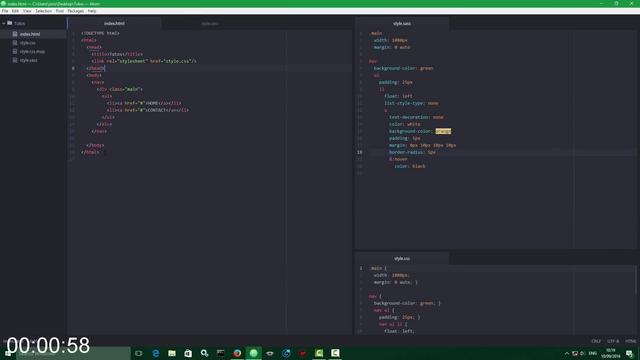
Task: Click line number 1 in style.css gutter
Action: [361, 268]
